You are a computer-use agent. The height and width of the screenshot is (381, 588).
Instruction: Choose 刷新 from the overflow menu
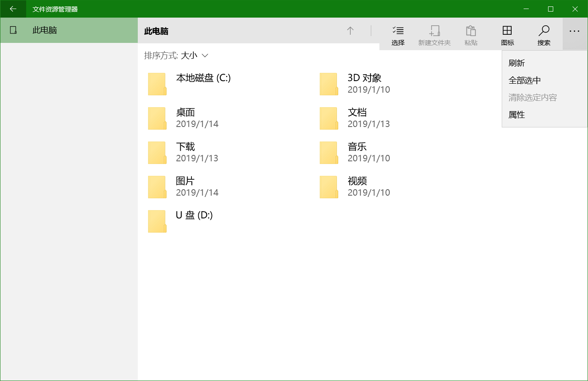[x=517, y=63]
